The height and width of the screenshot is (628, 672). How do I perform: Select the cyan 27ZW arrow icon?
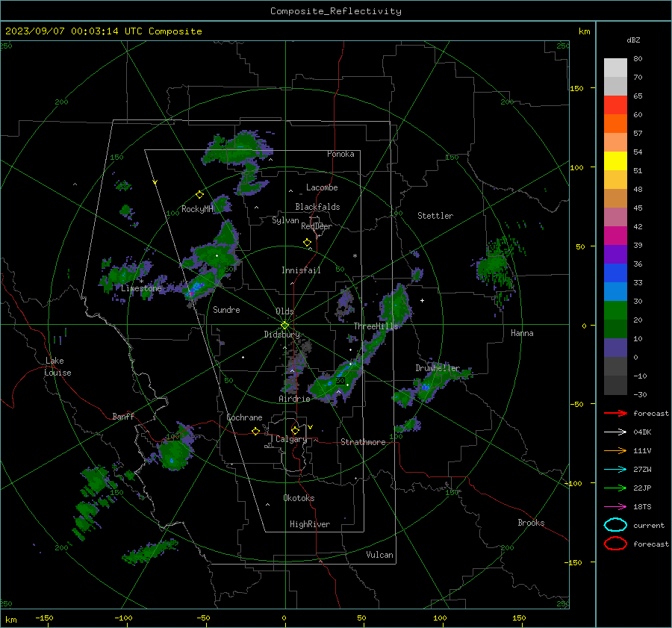(x=615, y=469)
